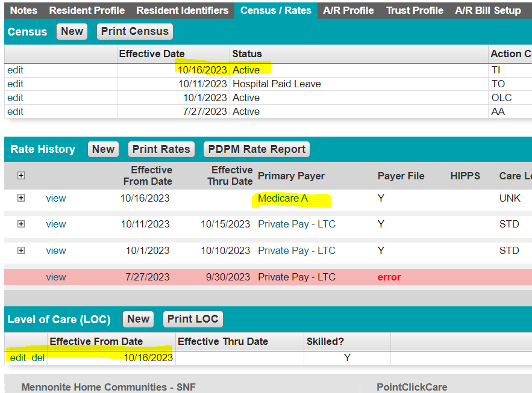Click New button in Rate History
Viewport: 532px width, 393px height.
[103, 149]
